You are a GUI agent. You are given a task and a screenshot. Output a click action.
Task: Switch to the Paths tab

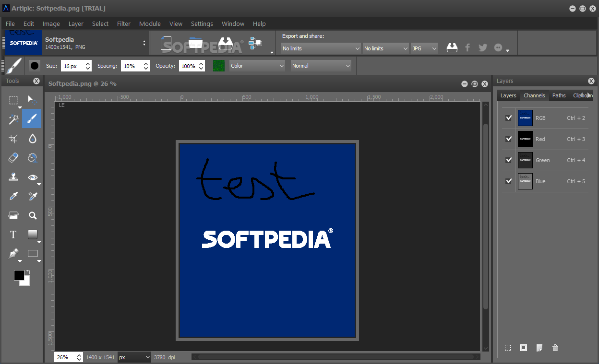[559, 95]
